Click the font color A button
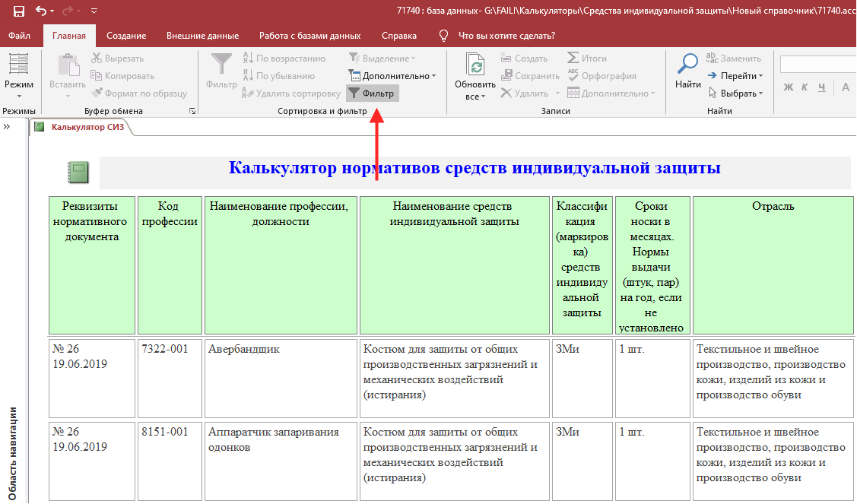Screen dimensions: 857x504 846,87
